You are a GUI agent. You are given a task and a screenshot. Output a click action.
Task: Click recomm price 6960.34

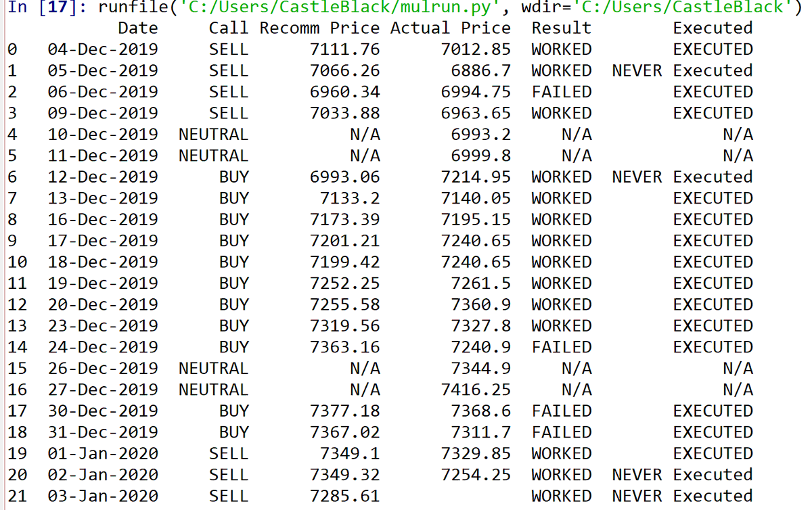[x=345, y=92]
